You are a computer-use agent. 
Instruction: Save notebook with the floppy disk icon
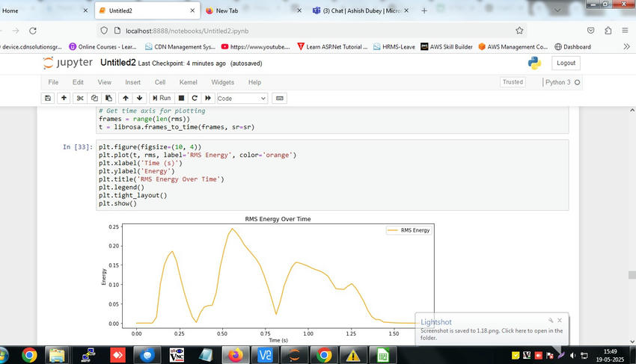[x=48, y=98]
